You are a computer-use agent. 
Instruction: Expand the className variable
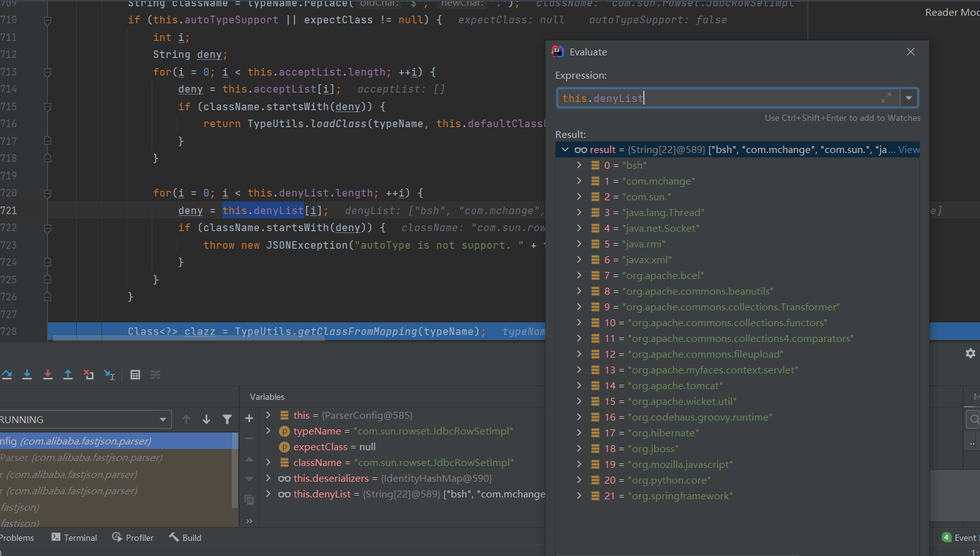click(268, 462)
